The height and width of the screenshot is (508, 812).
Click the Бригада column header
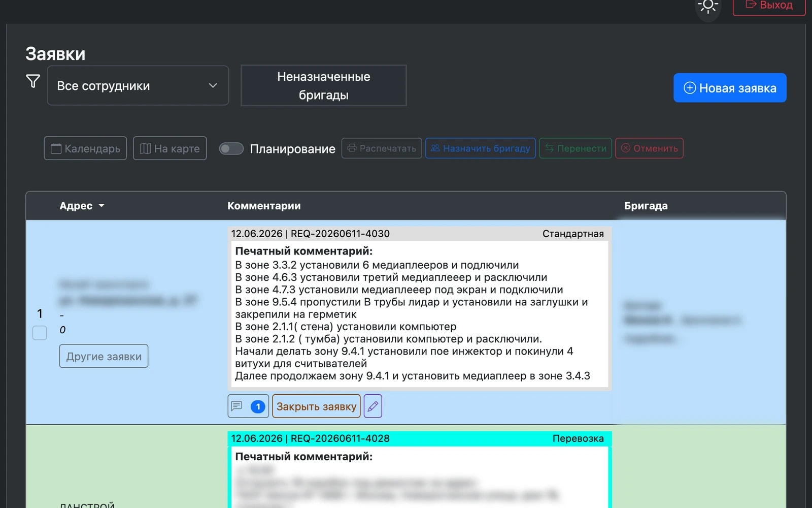(646, 206)
